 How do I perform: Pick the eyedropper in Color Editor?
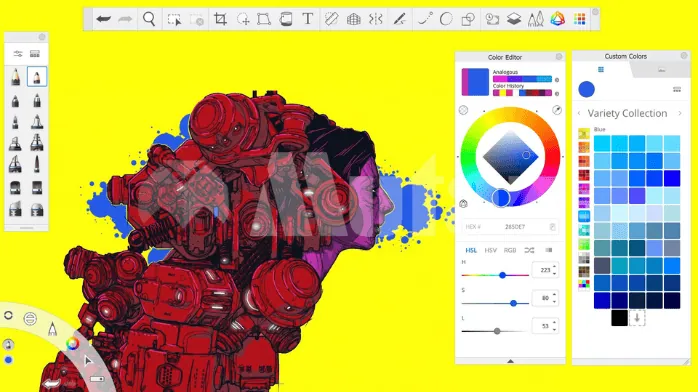(557, 110)
